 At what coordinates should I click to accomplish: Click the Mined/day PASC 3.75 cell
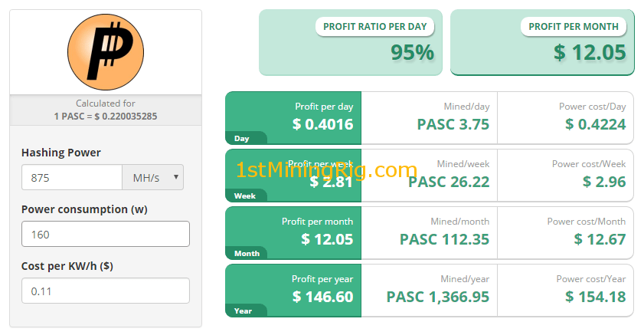coord(429,117)
